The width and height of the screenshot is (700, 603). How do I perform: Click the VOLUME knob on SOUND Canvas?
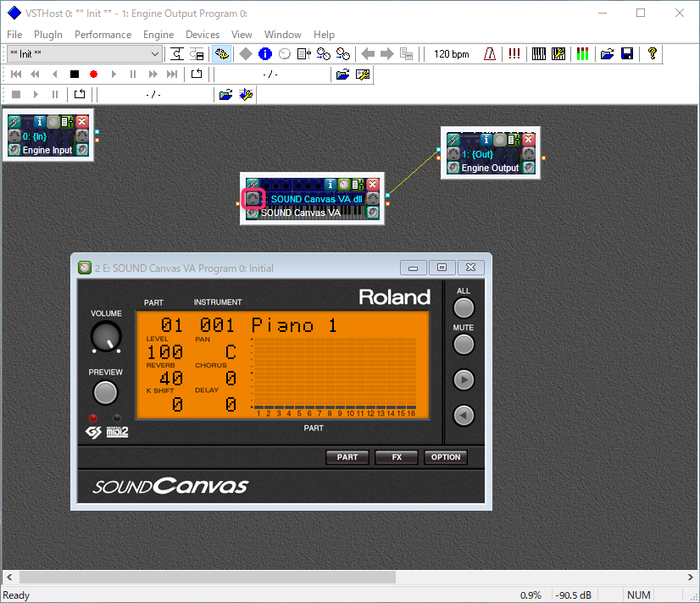coord(106,337)
